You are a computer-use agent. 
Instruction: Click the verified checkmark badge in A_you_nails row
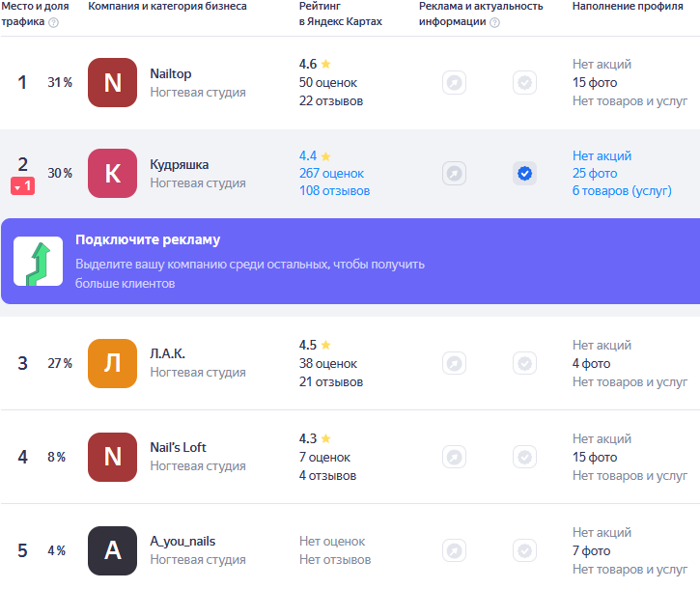(524, 551)
